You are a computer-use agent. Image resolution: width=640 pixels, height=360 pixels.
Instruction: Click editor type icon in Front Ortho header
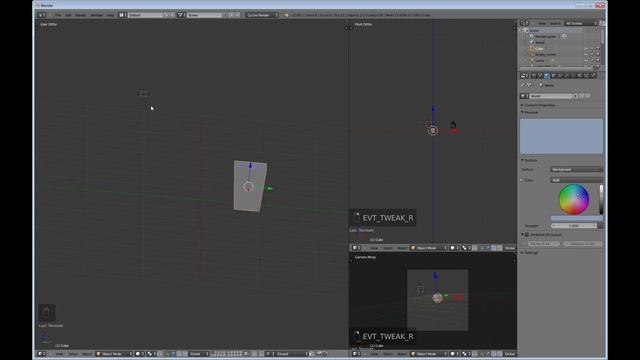click(356, 248)
